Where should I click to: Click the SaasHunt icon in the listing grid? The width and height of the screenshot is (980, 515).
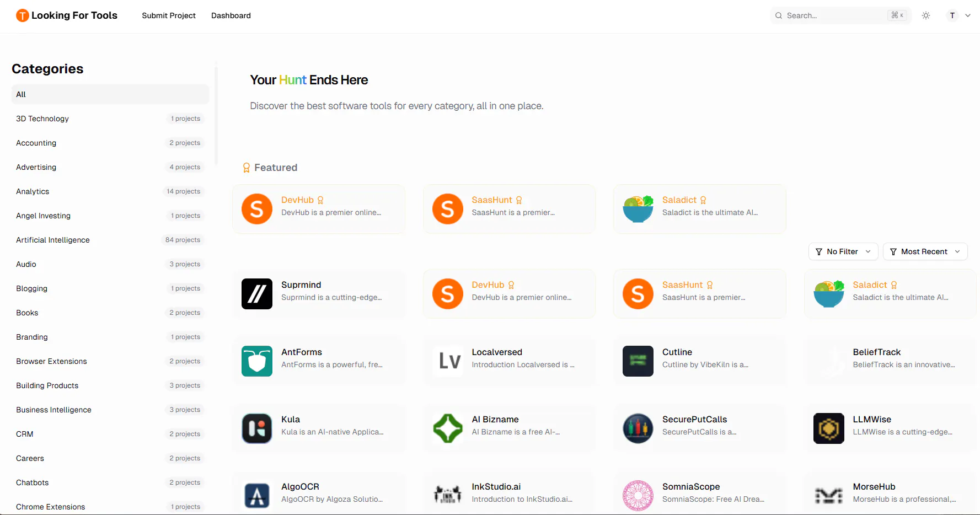(638, 294)
